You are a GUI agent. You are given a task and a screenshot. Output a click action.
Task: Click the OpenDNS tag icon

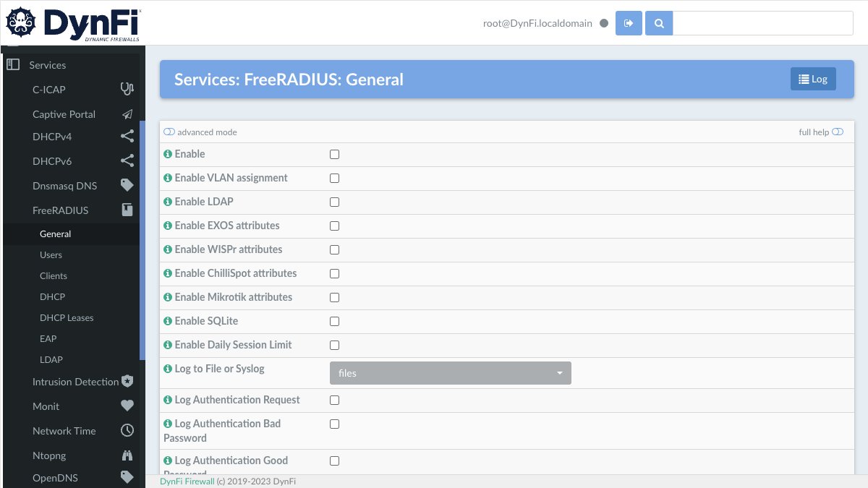point(127,477)
